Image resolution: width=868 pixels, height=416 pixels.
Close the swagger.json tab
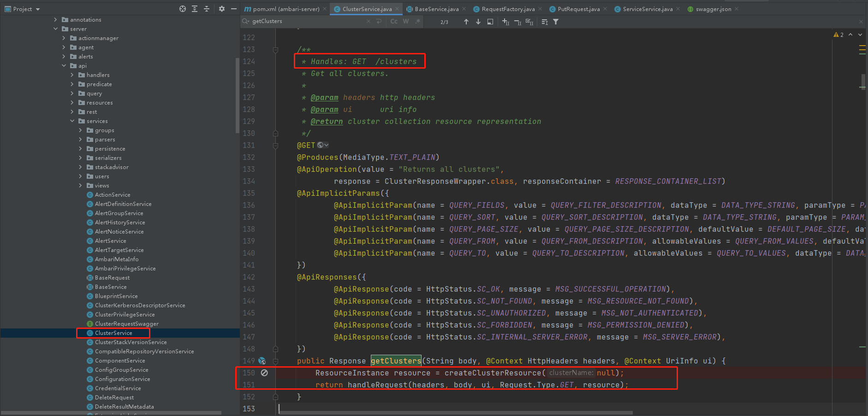737,9
